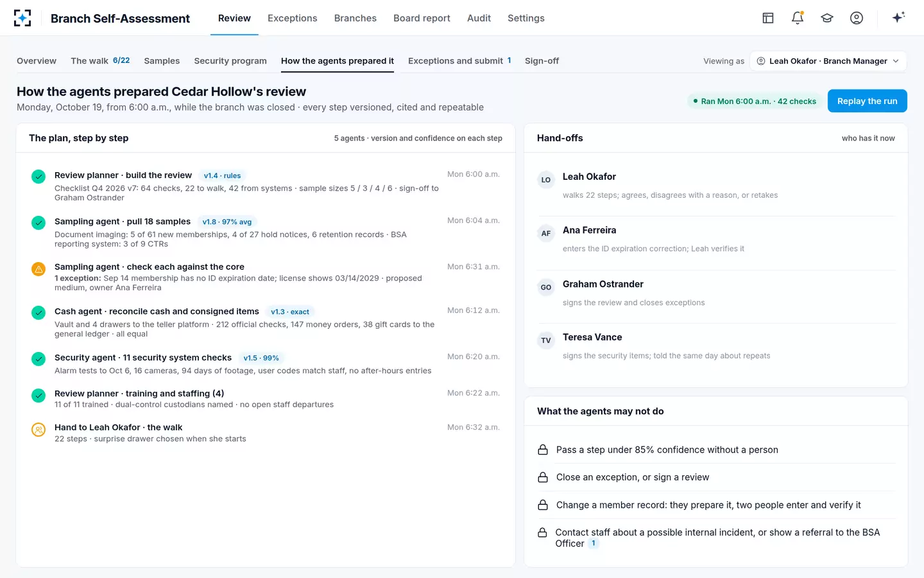Open the Viewing as Leah Okafor dropdown

(x=828, y=61)
